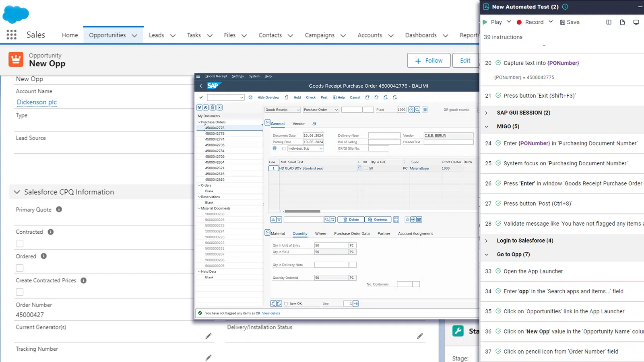Image resolution: width=644 pixels, height=362 pixels.
Task: Click pencil icon next to Current Generator(s)
Action: point(208,336)
